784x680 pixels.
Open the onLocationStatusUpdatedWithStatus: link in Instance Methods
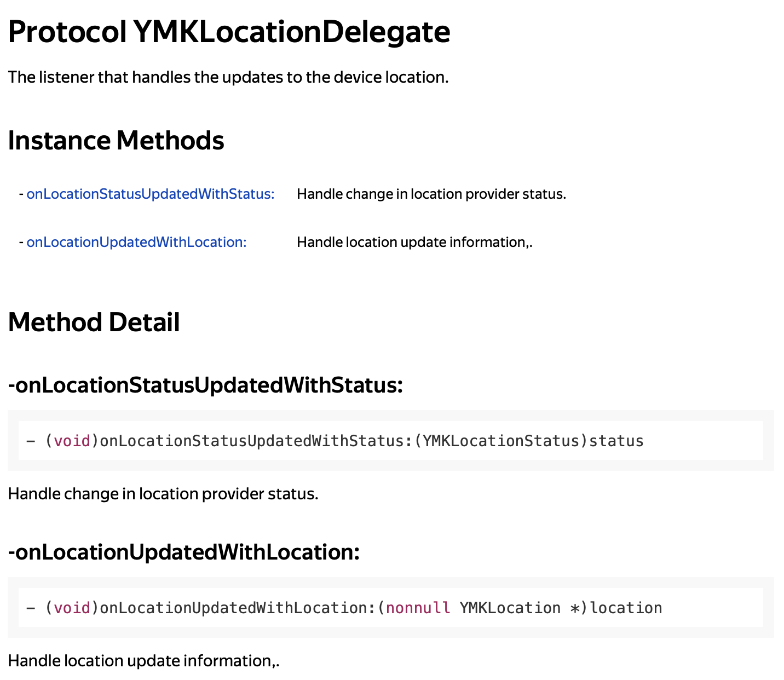click(150, 194)
